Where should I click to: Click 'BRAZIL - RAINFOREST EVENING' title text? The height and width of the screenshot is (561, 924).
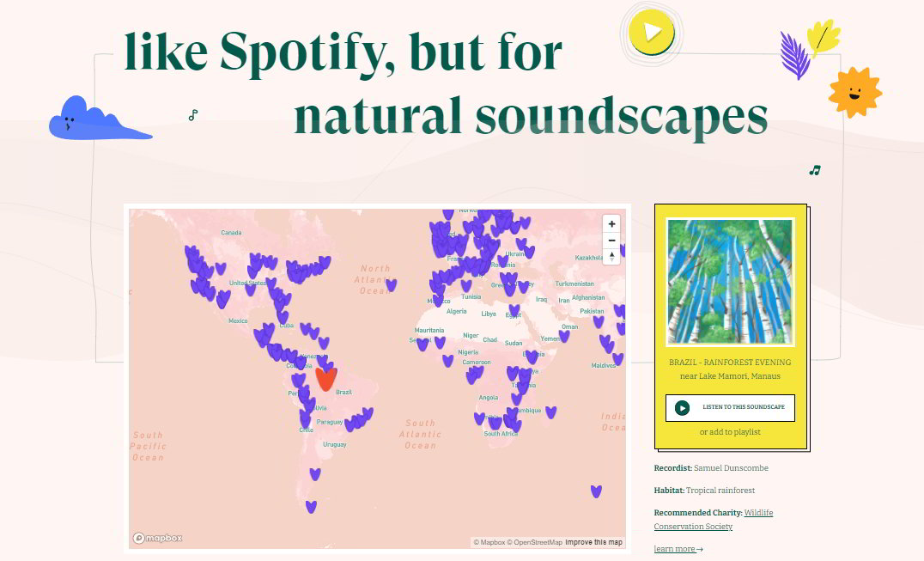[x=730, y=363]
